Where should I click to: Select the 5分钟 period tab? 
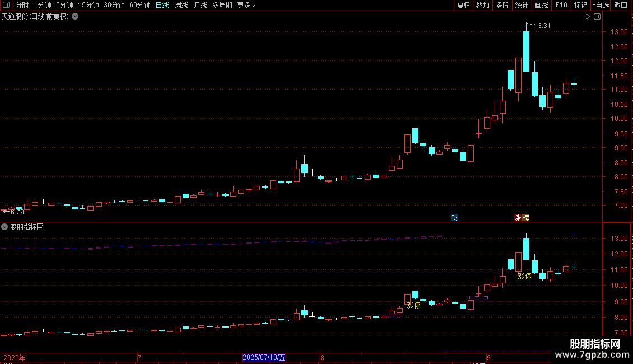64,5
